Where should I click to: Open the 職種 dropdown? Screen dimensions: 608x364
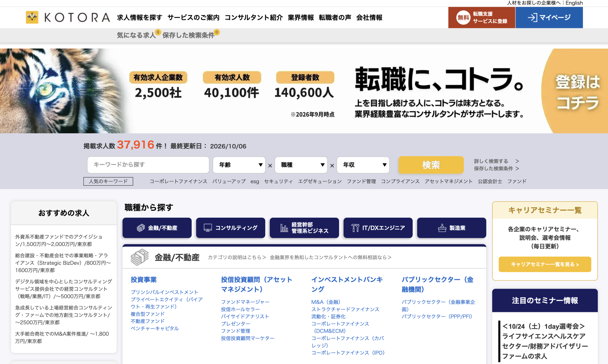[x=301, y=165]
